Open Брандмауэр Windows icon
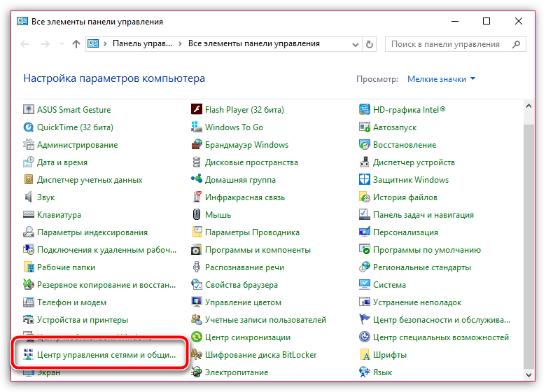This screenshot has width=546, height=392. point(197,145)
